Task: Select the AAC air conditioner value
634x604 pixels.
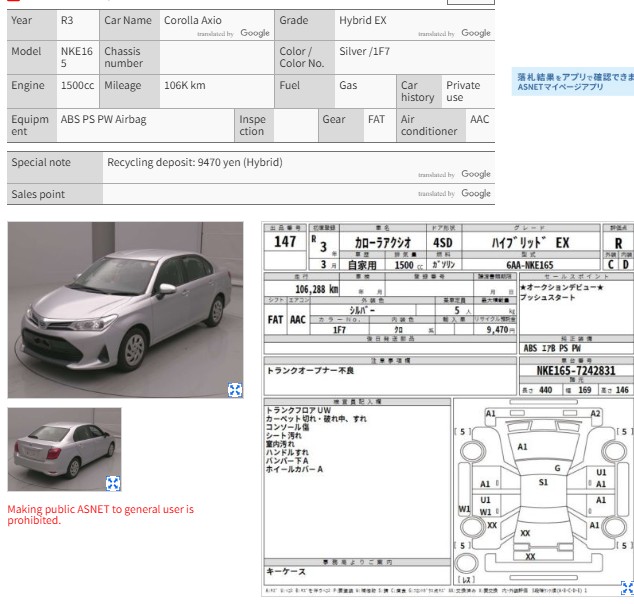Action: [479, 119]
